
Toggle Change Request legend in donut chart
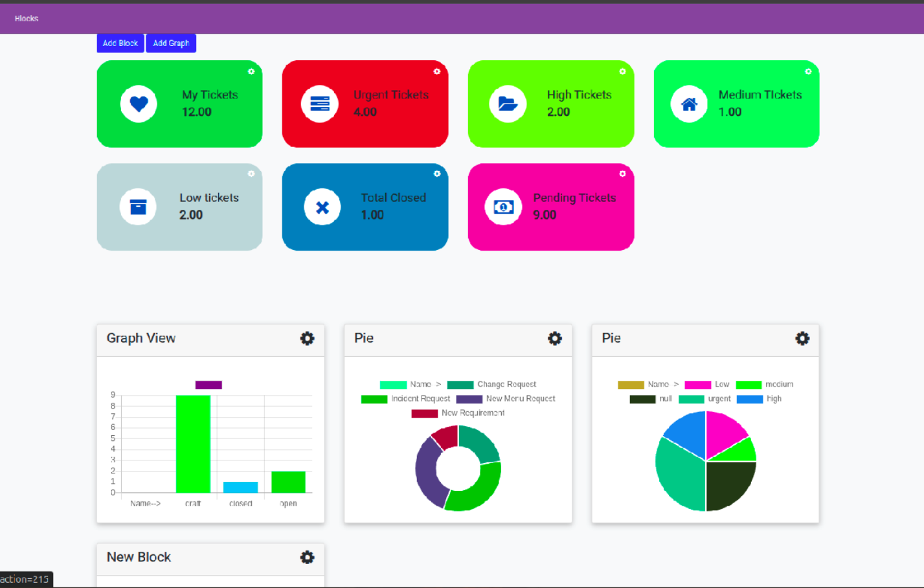[x=492, y=385]
